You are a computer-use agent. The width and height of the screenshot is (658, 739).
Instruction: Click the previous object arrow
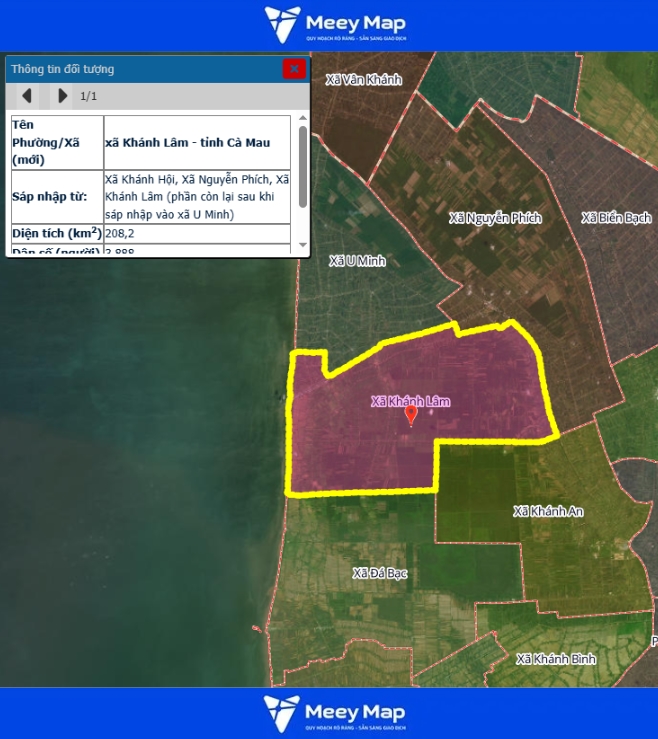pyautogui.click(x=27, y=96)
